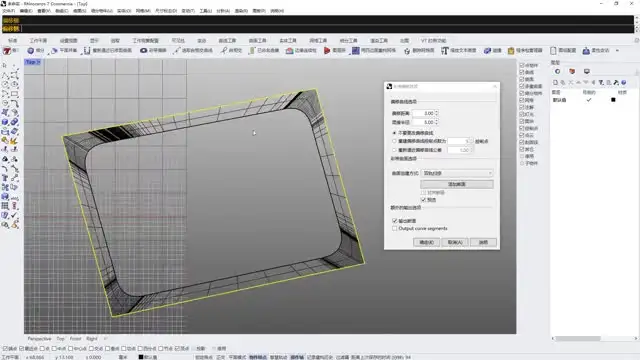Click the layer Filter funnel icon
640x360 pixels.
(601, 83)
